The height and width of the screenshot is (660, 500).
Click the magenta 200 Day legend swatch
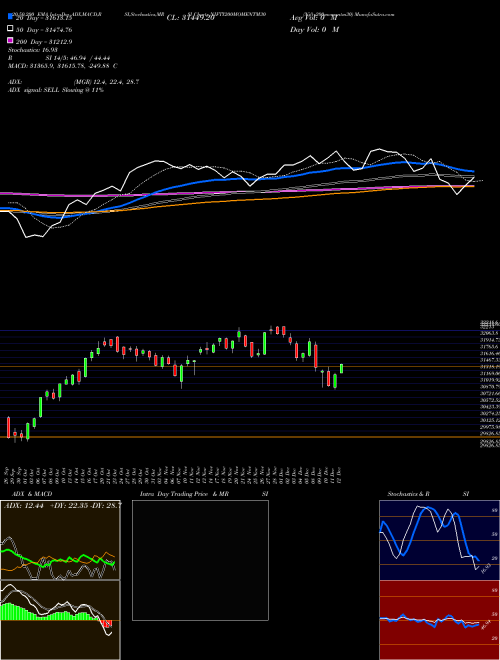coord(10,41)
